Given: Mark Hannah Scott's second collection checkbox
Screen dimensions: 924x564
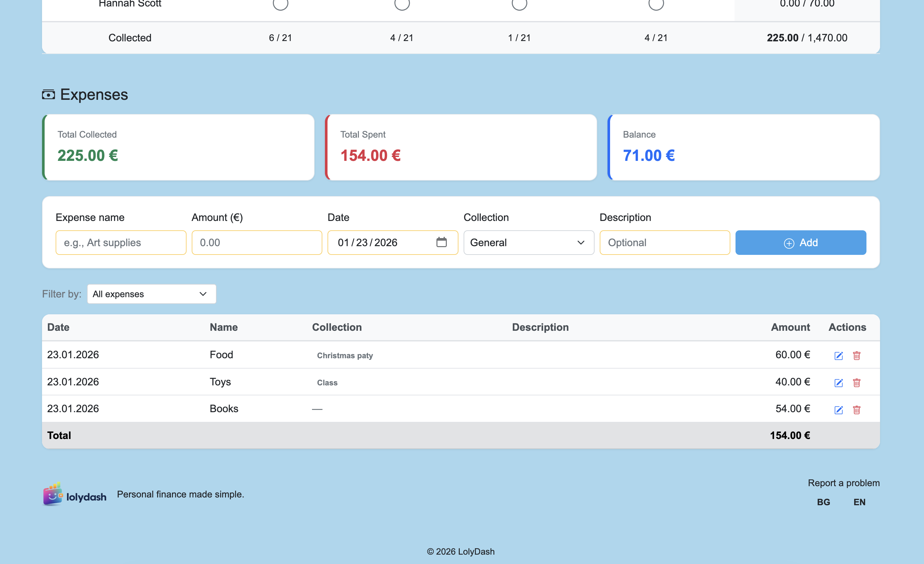Looking at the screenshot, I should (x=402, y=4).
